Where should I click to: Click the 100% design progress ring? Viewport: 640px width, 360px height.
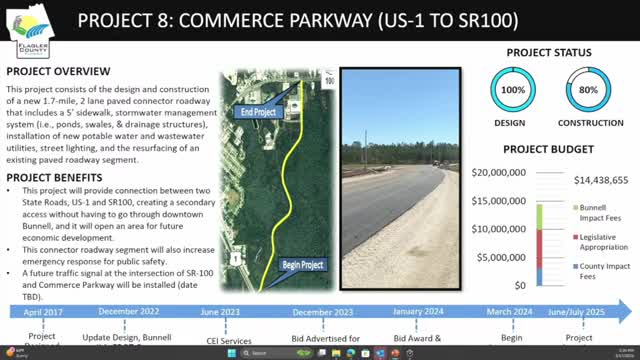[513, 90]
